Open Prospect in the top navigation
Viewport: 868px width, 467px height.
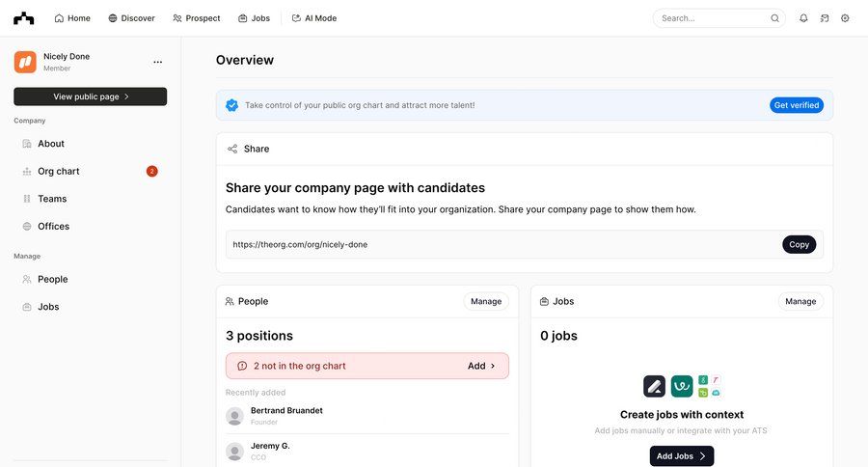197,18
